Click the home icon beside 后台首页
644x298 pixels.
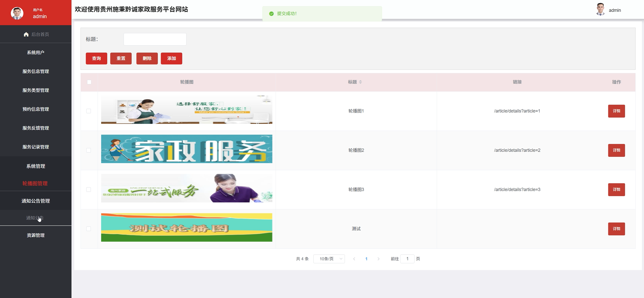[26, 34]
